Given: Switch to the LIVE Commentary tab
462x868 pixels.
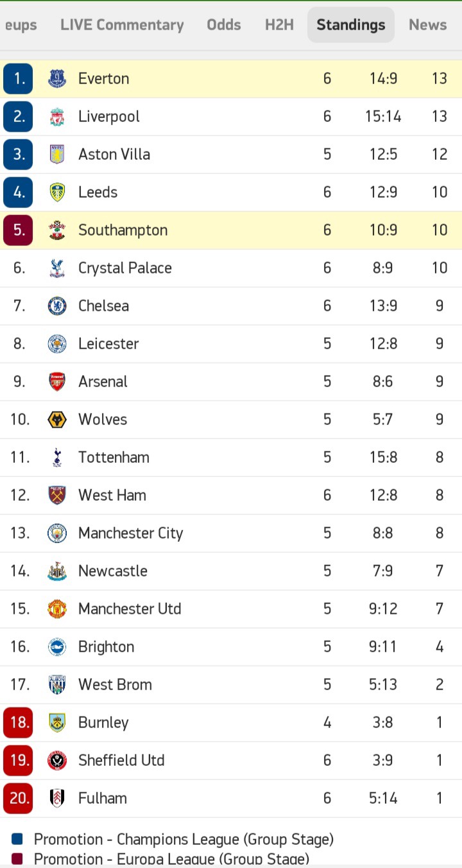Looking at the screenshot, I should [x=122, y=25].
